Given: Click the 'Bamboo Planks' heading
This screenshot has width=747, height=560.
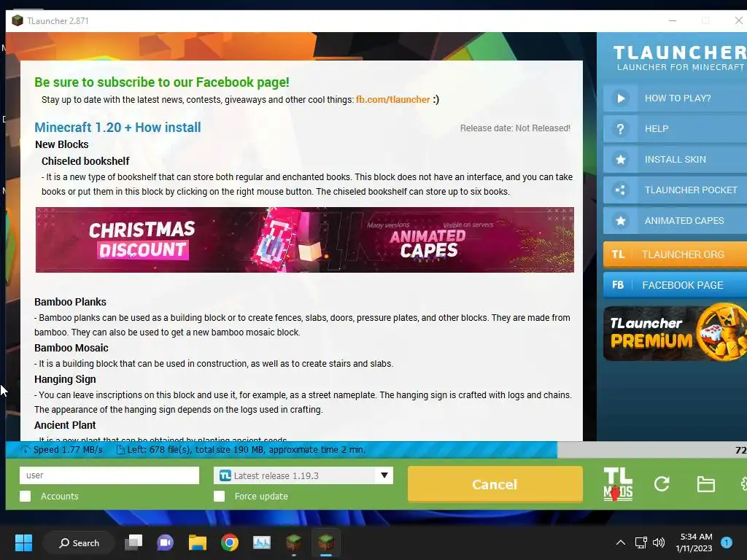Looking at the screenshot, I should click(70, 302).
